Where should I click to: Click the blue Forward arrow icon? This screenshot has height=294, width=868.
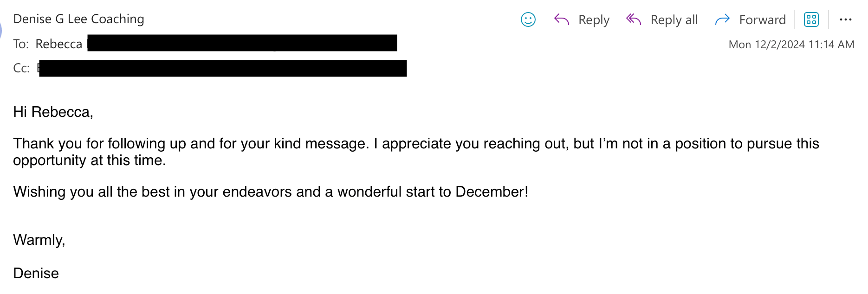(722, 19)
